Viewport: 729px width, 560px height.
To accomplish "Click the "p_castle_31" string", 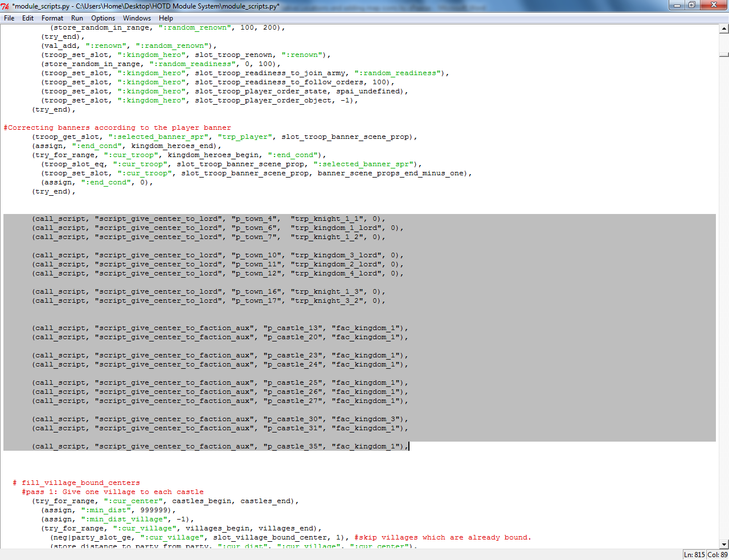I will [x=293, y=428].
